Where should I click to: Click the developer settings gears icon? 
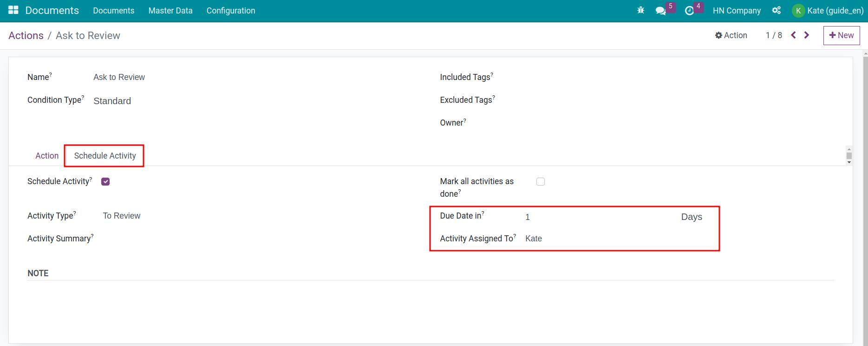pyautogui.click(x=777, y=10)
